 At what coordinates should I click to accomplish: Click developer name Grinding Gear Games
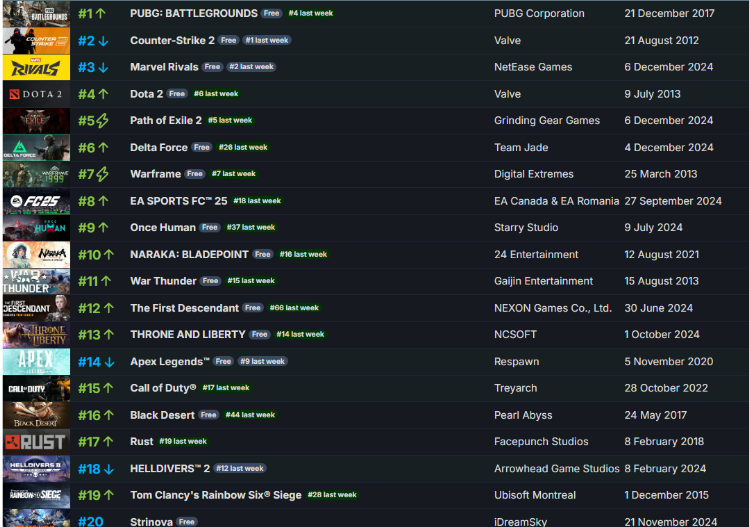pyautogui.click(x=547, y=120)
